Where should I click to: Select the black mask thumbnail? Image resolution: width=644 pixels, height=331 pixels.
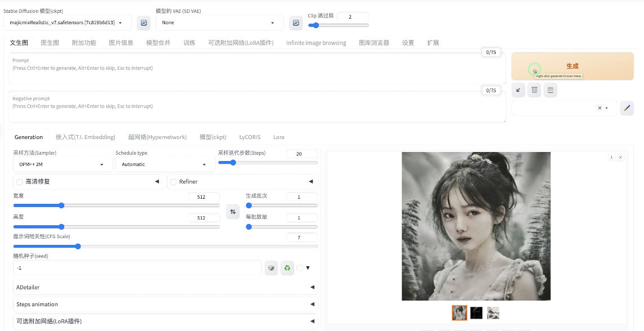[477, 313]
